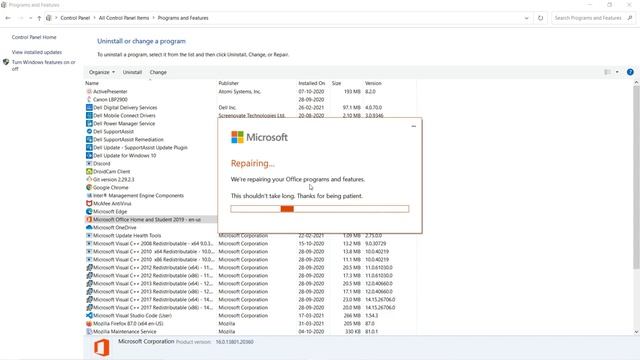Viewport: 640px width, 360px height.
Task: Open Turn Windows features on or off
Action: point(43,65)
